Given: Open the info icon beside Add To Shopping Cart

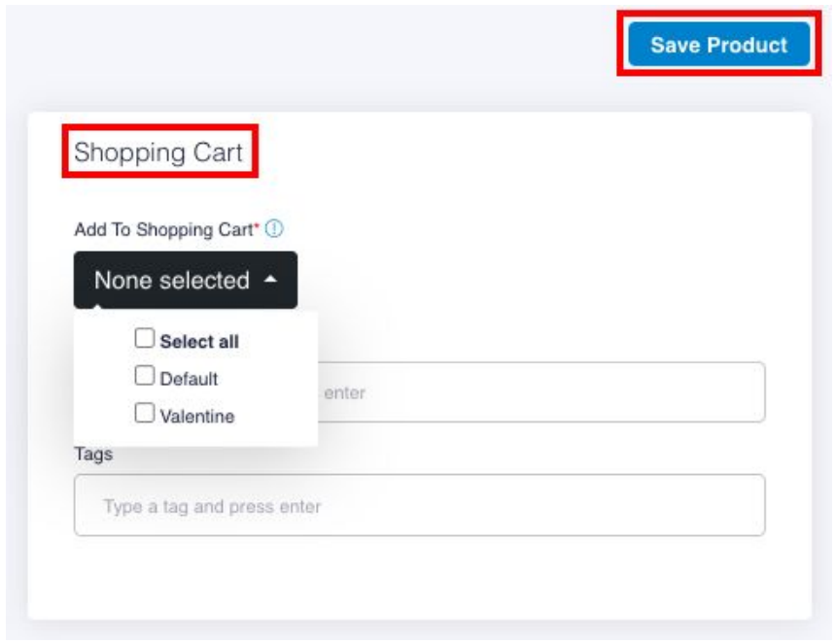Looking at the screenshot, I should point(274,229).
